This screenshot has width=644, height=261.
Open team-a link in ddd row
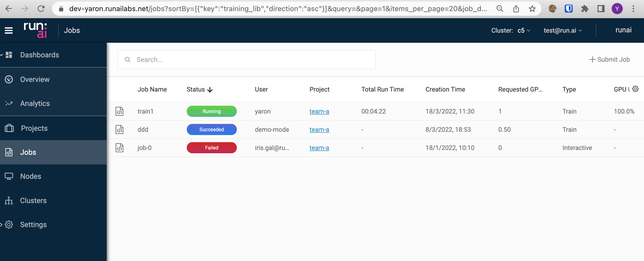point(319,129)
